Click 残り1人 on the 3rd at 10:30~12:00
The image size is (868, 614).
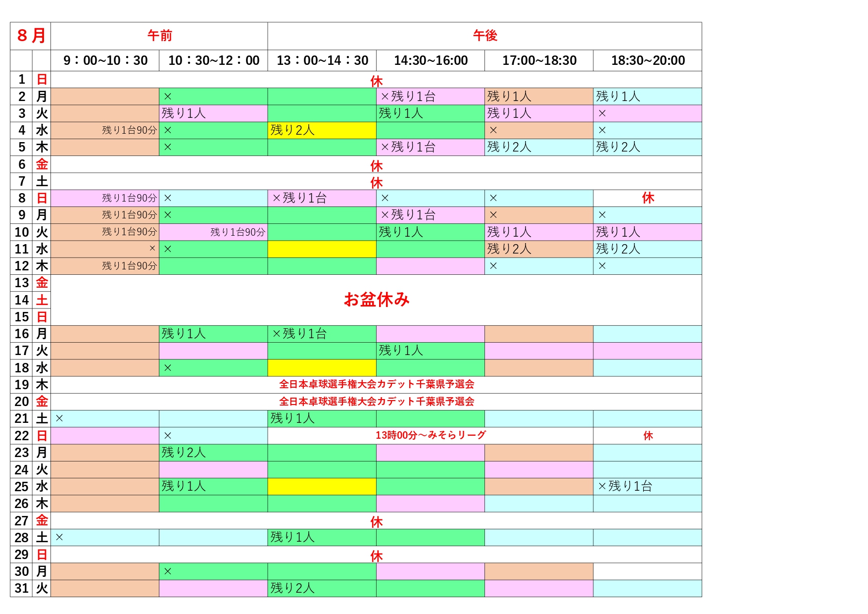(x=184, y=113)
